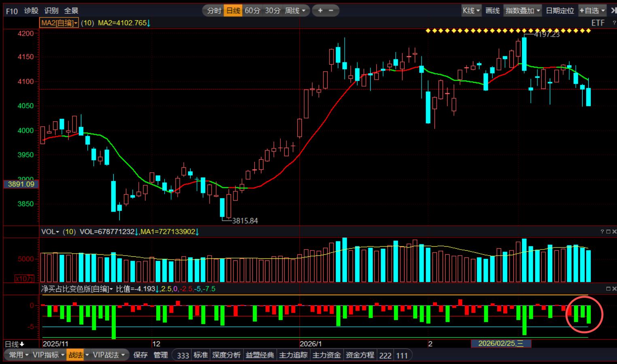The height and width of the screenshot is (364, 617).
Task: Maximize the 净买占比变色版 indicator panel
Action: coord(608,289)
